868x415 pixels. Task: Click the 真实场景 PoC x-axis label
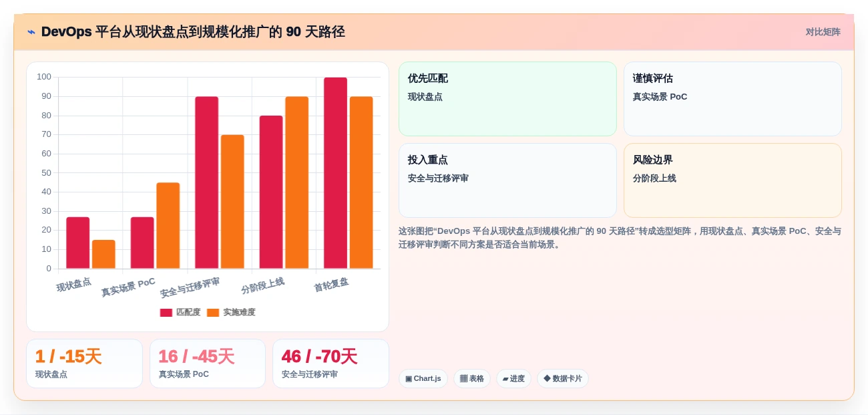(128, 287)
